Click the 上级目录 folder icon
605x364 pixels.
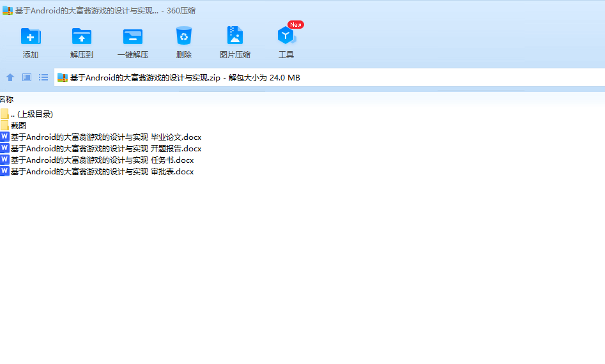[x=4, y=114]
